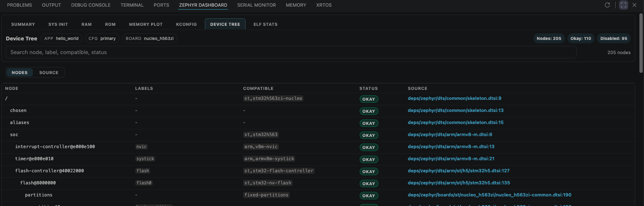Open the Sys Init tab
This screenshot has height=206, width=644.
[x=58, y=24]
